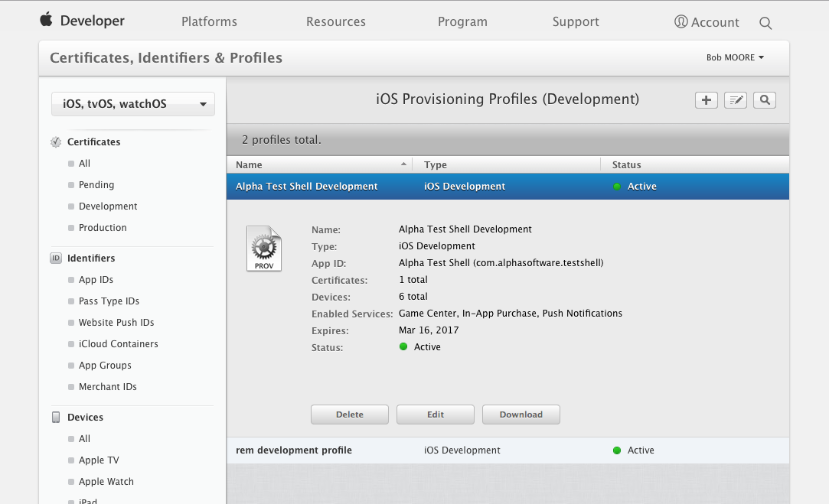829x504 pixels.
Task: Select Development certificates
Action: (x=108, y=206)
